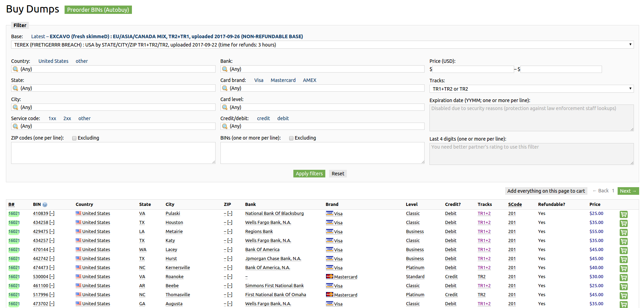Click the magnifier icon in the Credit/debit field
This screenshot has width=644, height=308.
[225, 126]
